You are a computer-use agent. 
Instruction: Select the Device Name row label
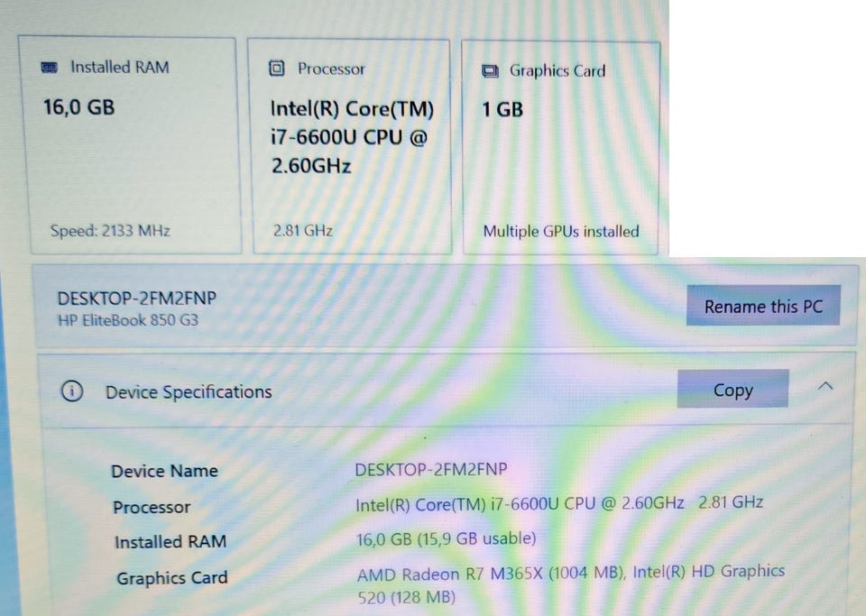click(x=164, y=471)
